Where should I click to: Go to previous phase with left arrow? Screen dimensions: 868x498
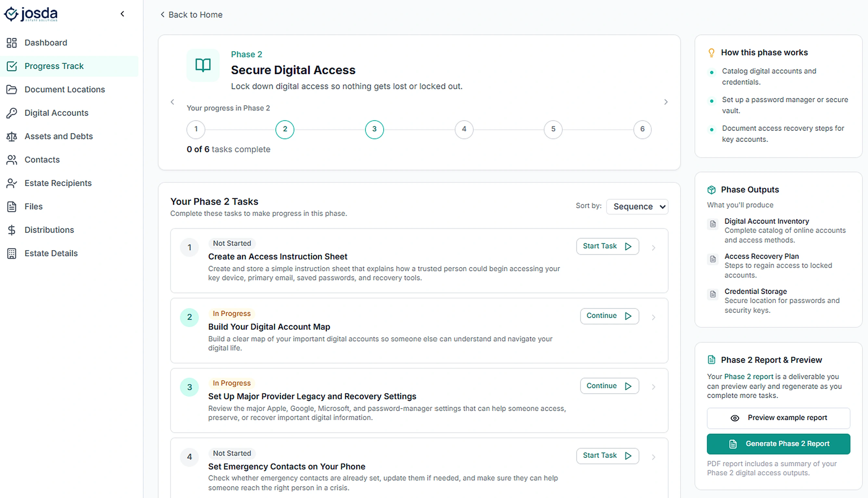pyautogui.click(x=172, y=102)
